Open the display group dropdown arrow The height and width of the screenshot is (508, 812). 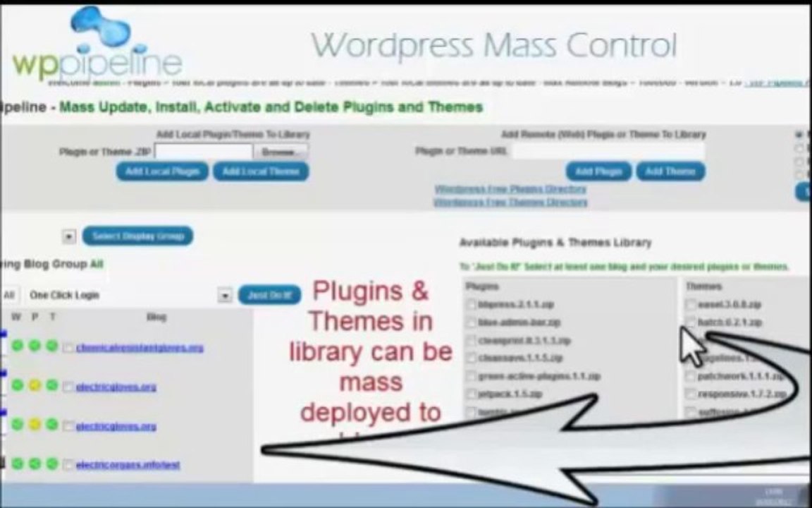69,237
